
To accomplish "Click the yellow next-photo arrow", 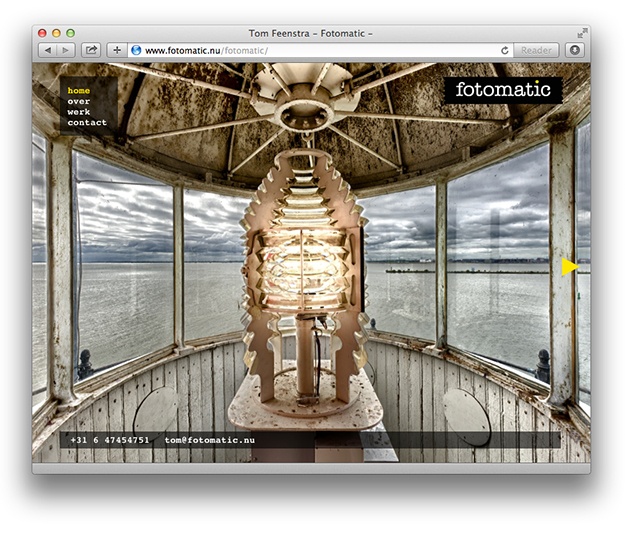I will 570,266.
